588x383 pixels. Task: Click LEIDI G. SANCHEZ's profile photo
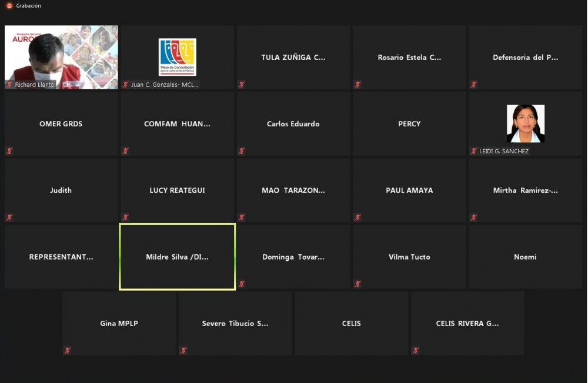point(525,123)
